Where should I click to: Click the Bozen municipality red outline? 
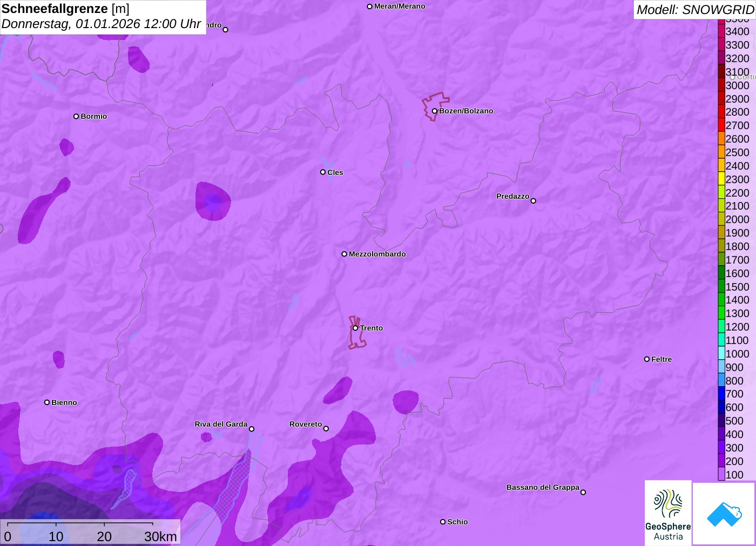pos(435,106)
